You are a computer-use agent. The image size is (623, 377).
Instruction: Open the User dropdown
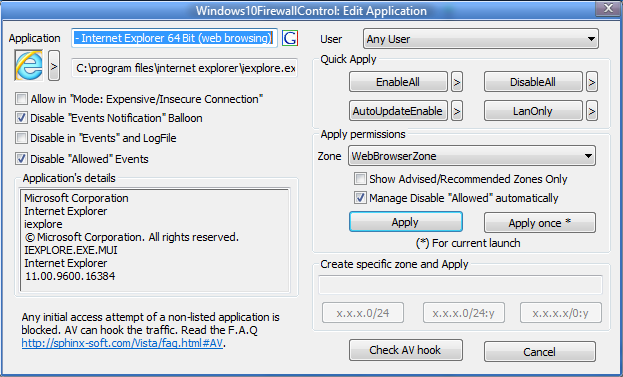[x=481, y=39]
